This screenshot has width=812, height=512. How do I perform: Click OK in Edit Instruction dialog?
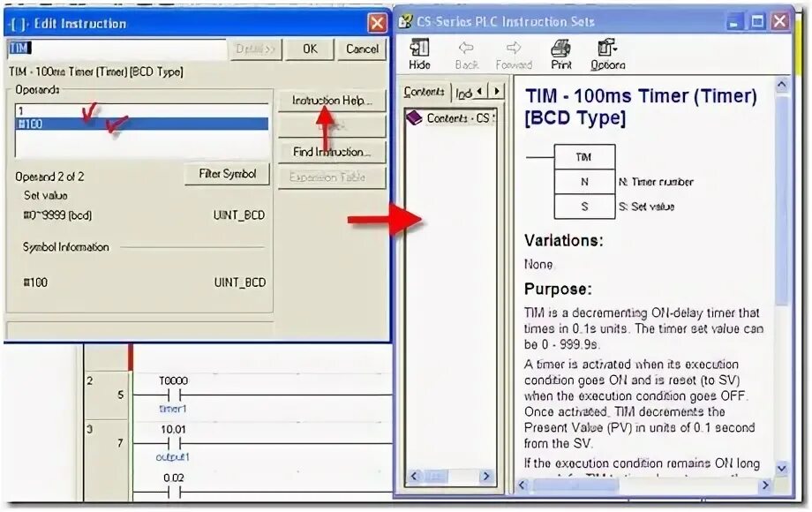coord(310,49)
